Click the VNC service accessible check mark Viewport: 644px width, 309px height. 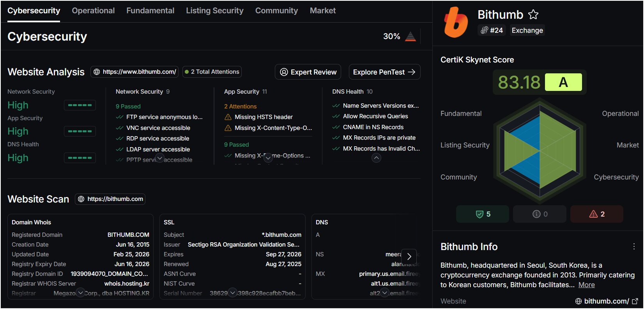[120, 128]
